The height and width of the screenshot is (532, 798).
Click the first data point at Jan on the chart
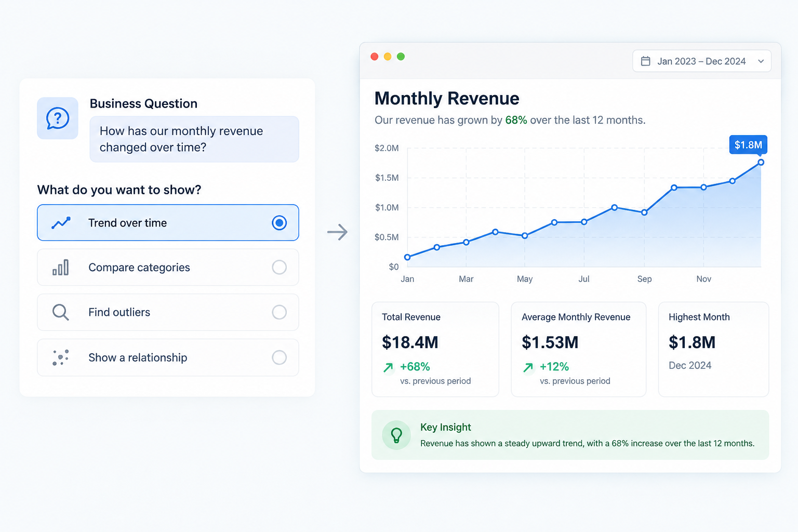407,257
